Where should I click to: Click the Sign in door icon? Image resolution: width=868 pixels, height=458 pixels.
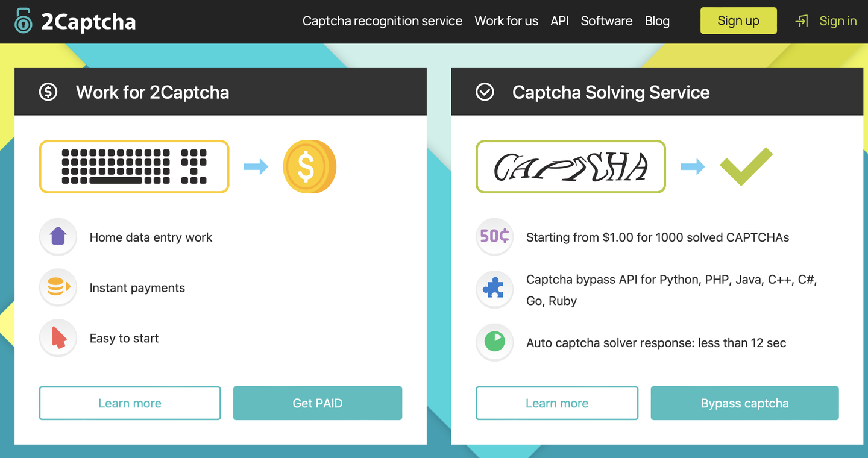point(802,20)
